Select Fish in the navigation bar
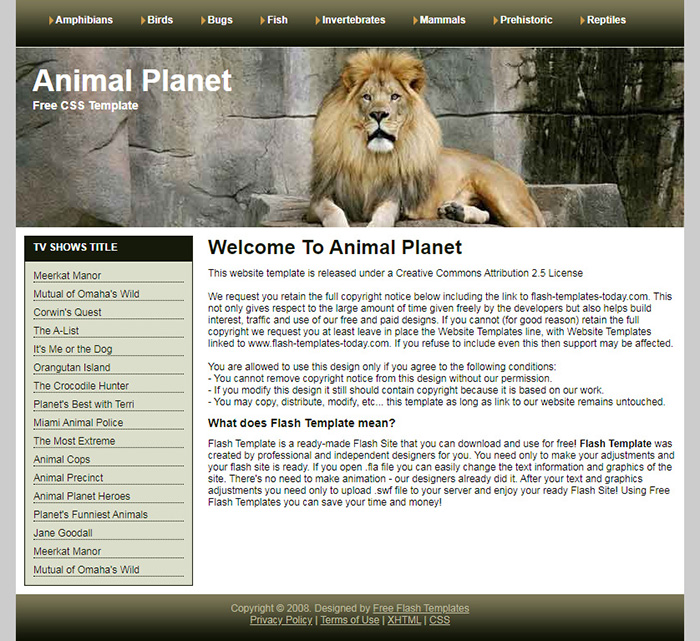The width and height of the screenshot is (700, 641). (x=277, y=20)
